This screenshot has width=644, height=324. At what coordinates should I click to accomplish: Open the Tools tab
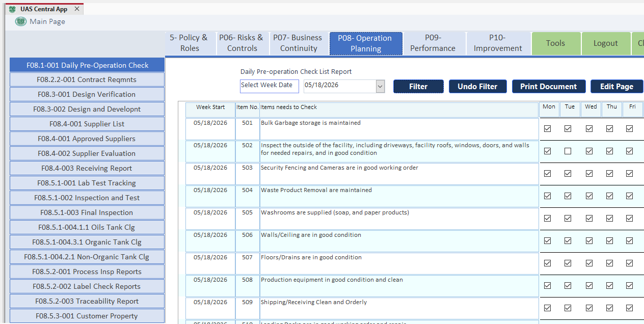click(x=555, y=43)
